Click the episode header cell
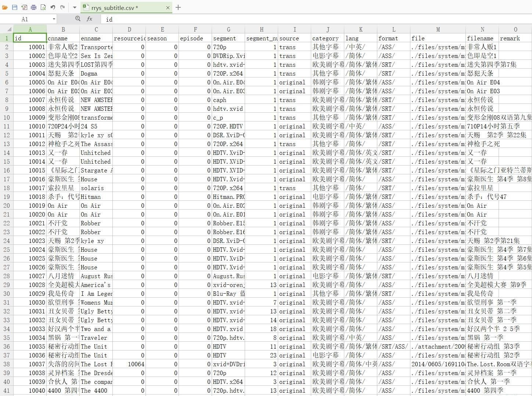Screen dimensions: 532x396 [x=195, y=38]
